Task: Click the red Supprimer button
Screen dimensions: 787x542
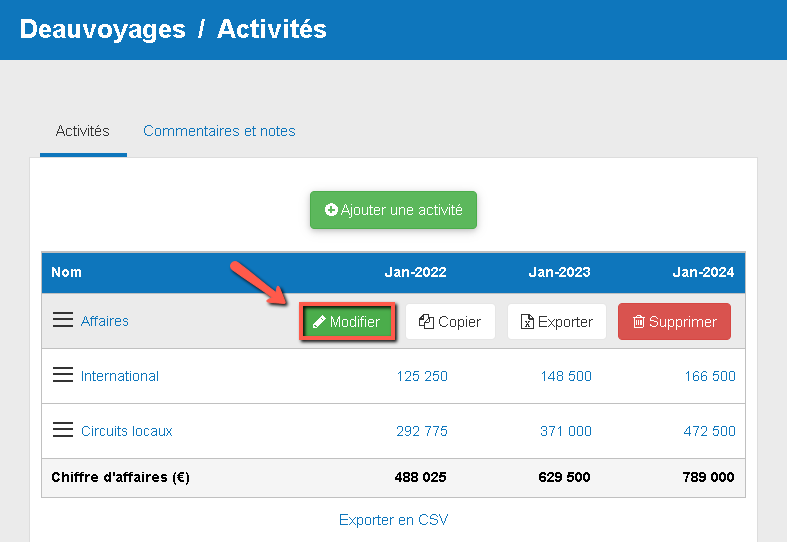Action: point(674,322)
